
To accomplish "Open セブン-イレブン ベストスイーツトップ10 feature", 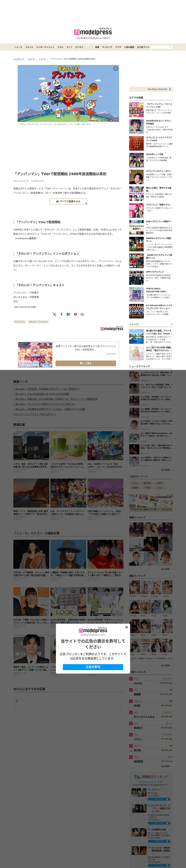I will [151, 110].
